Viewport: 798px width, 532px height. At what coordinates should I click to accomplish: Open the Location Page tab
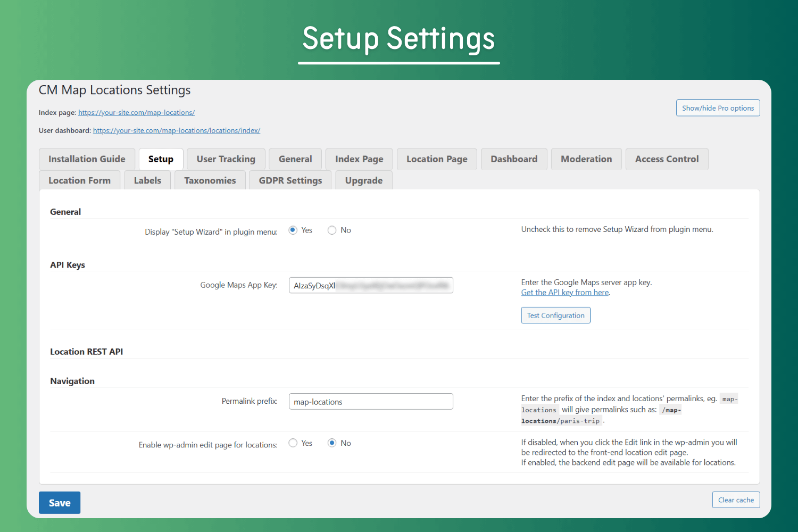tap(437, 159)
